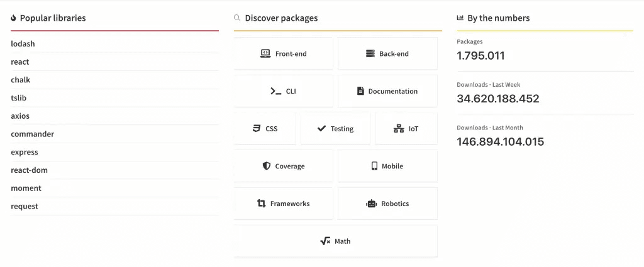Image resolution: width=644 pixels, height=267 pixels.
Task: Select the Coverage label
Action: coord(290,166)
